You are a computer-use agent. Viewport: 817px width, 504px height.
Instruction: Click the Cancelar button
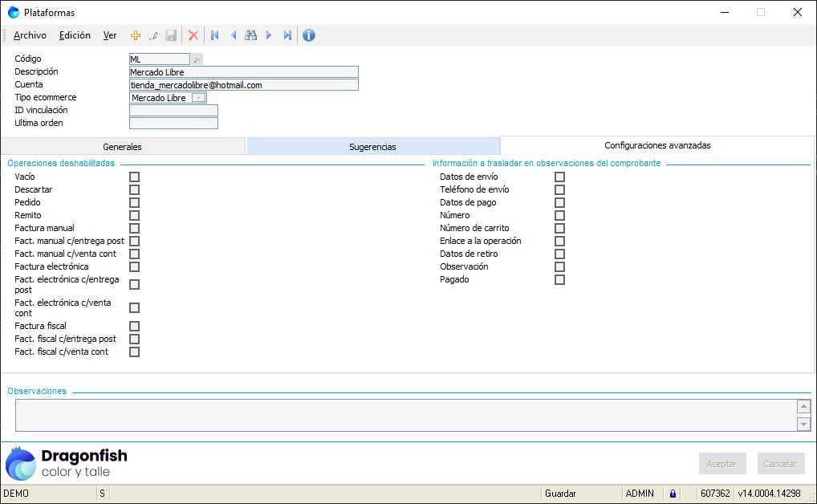click(781, 464)
